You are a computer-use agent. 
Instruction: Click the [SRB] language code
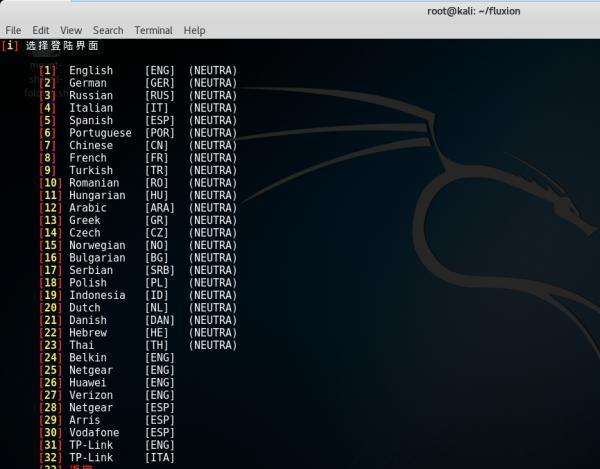point(160,270)
